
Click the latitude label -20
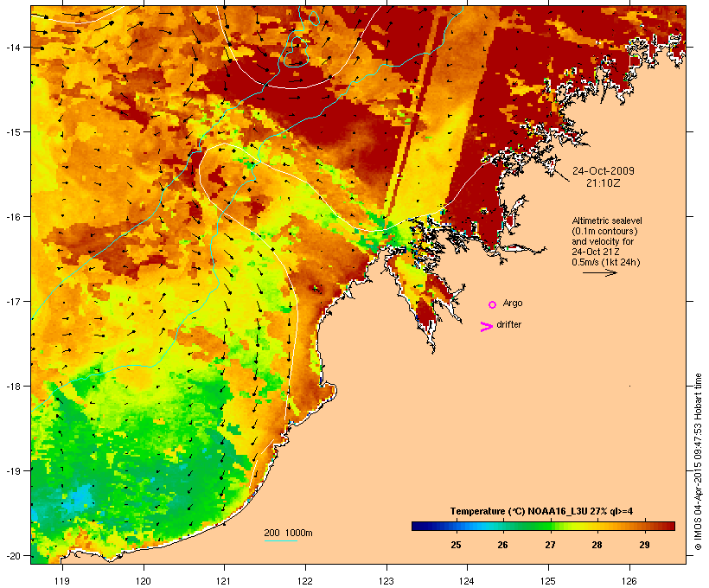pyautogui.click(x=12, y=555)
